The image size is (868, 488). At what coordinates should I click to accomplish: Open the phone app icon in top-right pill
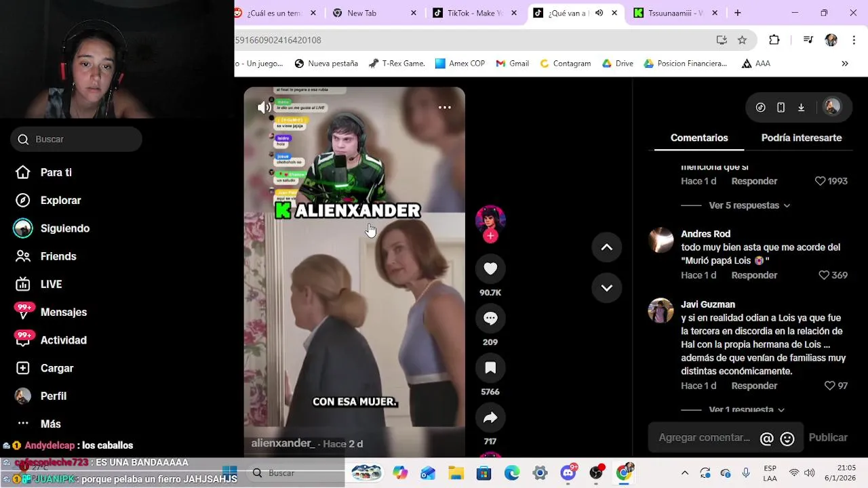point(781,107)
